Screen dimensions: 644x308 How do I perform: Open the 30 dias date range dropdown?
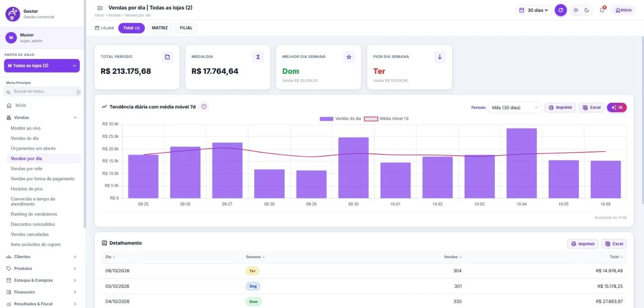[x=533, y=10]
